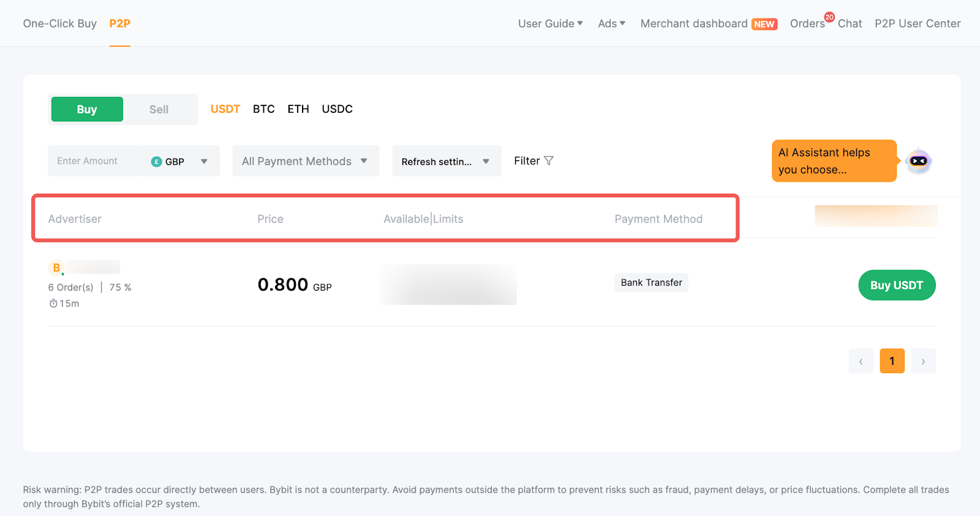Viewport: 980px width, 516px height.
Task: Click the advertiser avatar icon B
Action: (x=56, y=268)
